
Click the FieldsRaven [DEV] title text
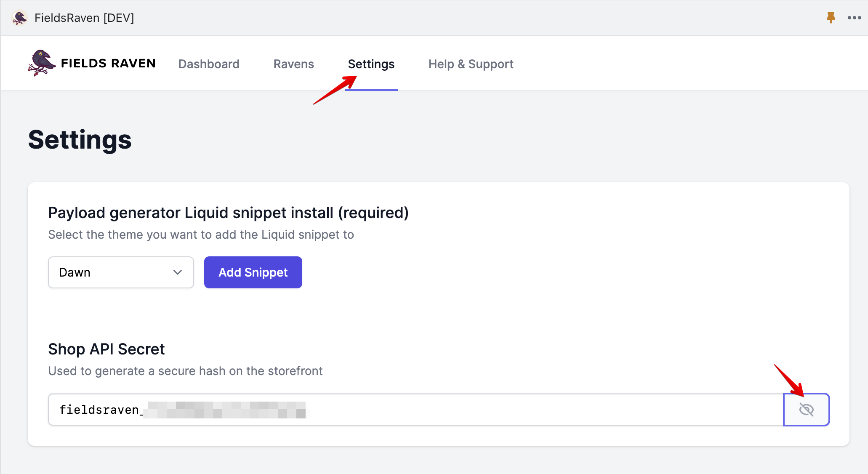[84, 18]
